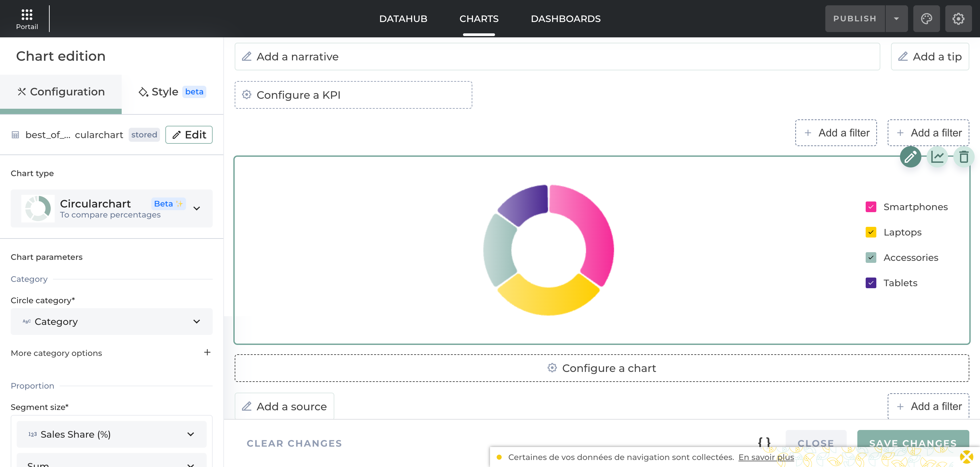The height and width of the screenshot is (467, 980).
Task: Click the green pencil edit chart icon
Action: (x=910, y=157)
